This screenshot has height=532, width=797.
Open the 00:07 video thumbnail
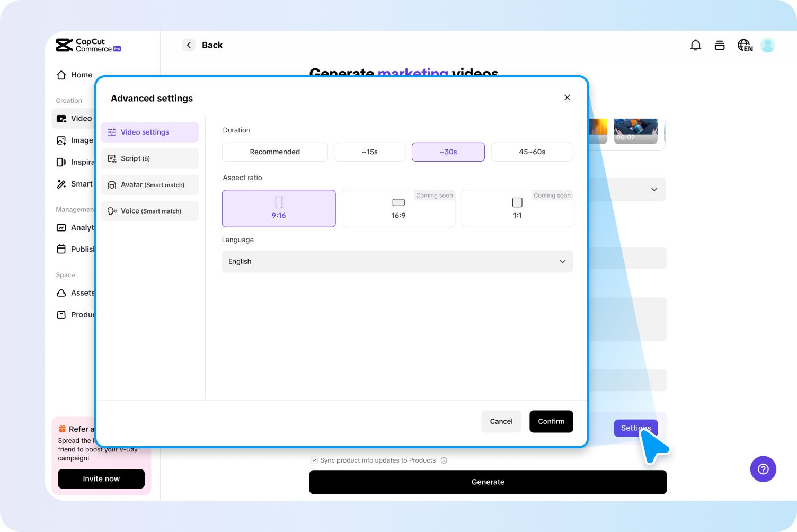pos(635,131)
